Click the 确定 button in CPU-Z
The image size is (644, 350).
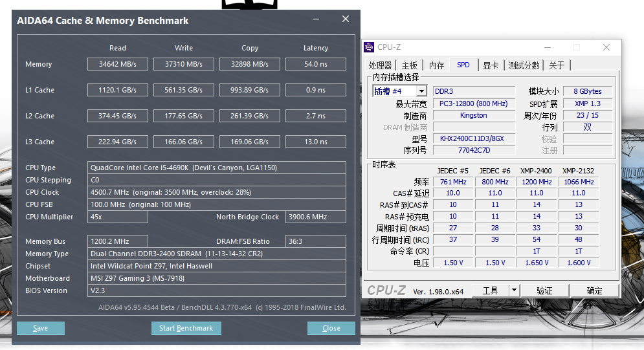[594, 290]
